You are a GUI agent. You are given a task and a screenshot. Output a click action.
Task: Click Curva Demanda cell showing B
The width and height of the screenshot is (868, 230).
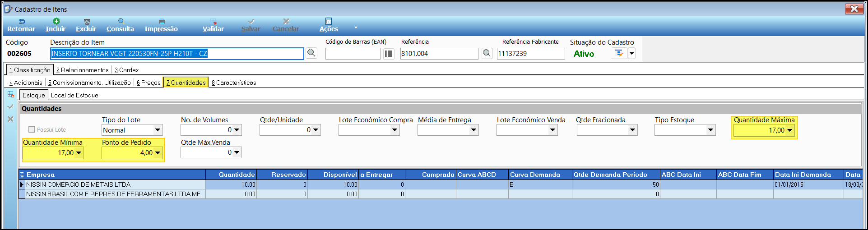point(540,184)
